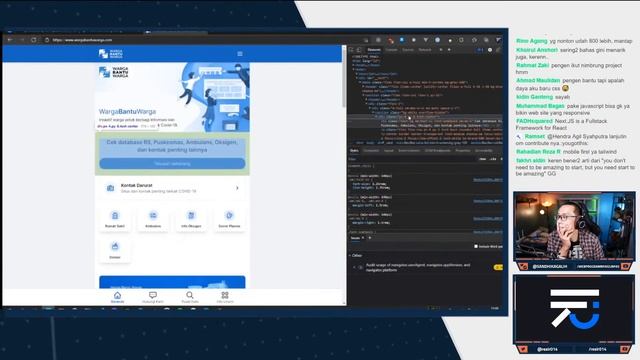Open the Info Oksigen card
Screen dimensions: 640x360
[x=191, y=219]
